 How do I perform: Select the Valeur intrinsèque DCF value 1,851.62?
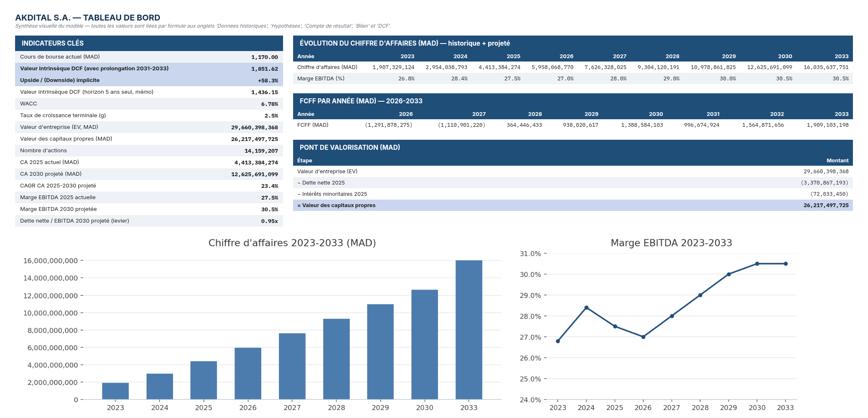pyautogui.click(x=264, y=69)
